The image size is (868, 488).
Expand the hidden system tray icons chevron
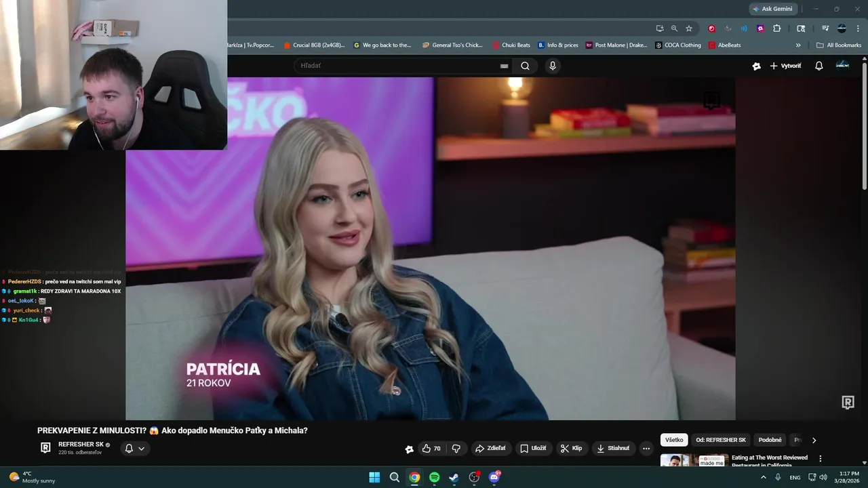764,477
